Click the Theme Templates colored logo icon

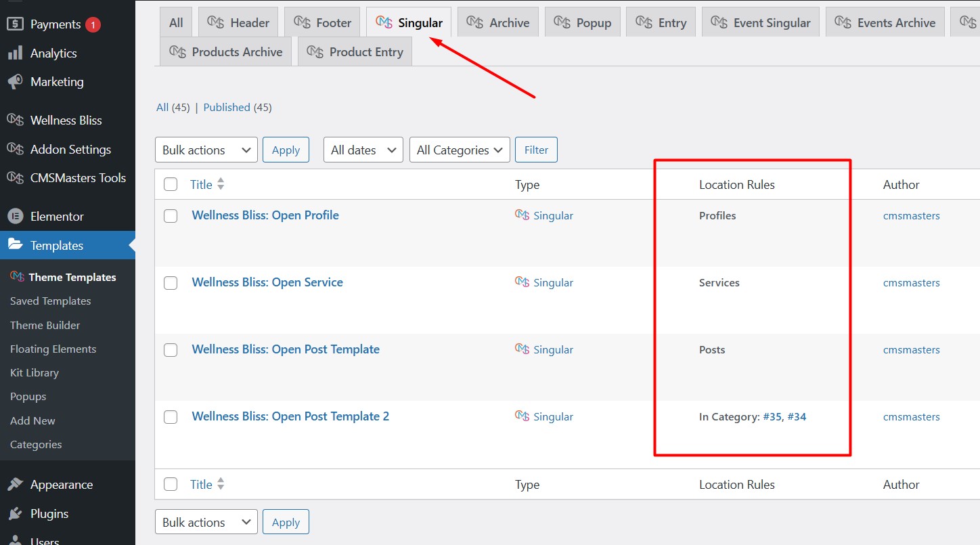pos(17,277)
